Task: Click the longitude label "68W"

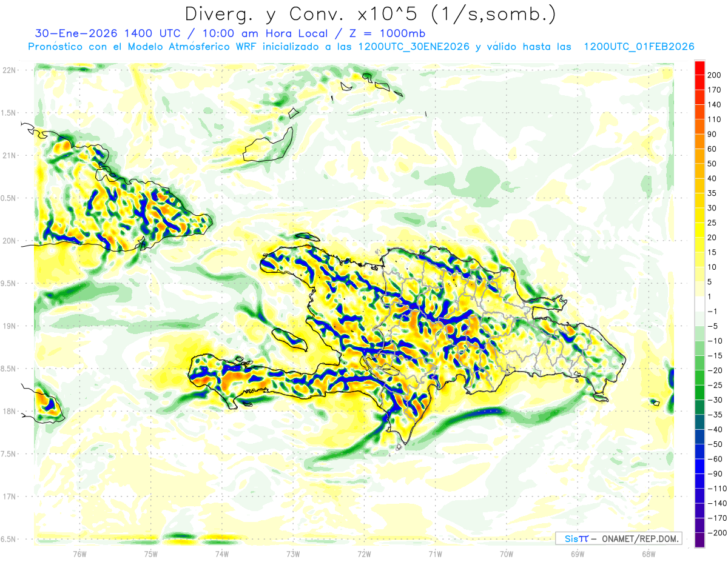Action: (x=649, y=554)
